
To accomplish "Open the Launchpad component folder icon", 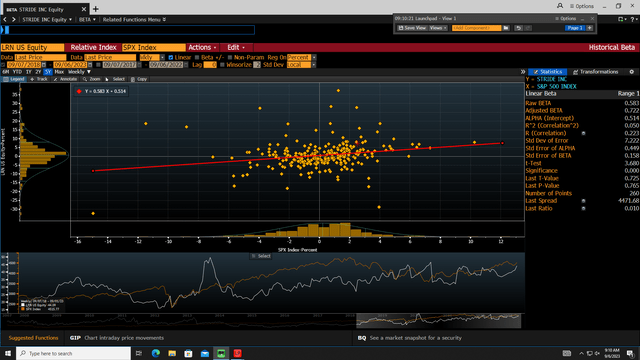I will (506, 28).
